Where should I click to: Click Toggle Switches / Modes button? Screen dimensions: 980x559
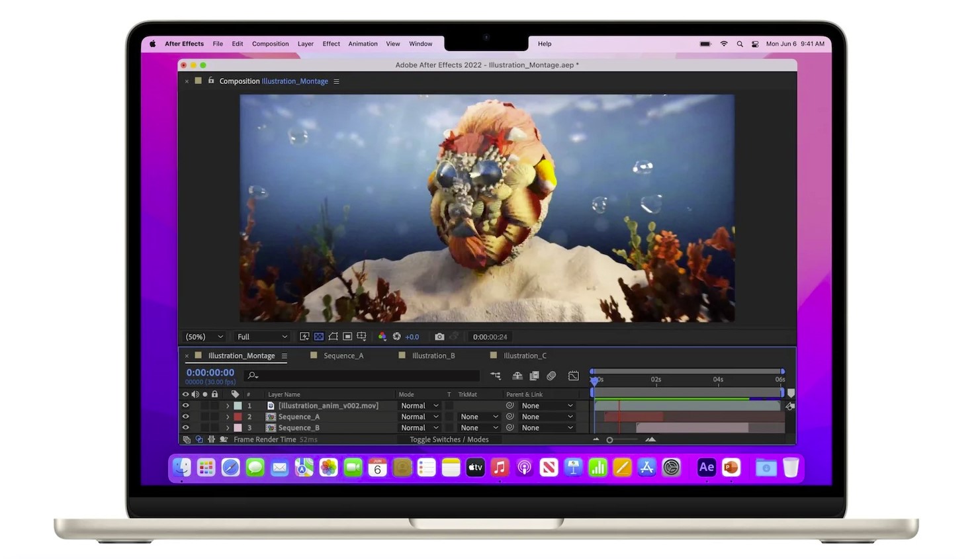click(449, 439)
